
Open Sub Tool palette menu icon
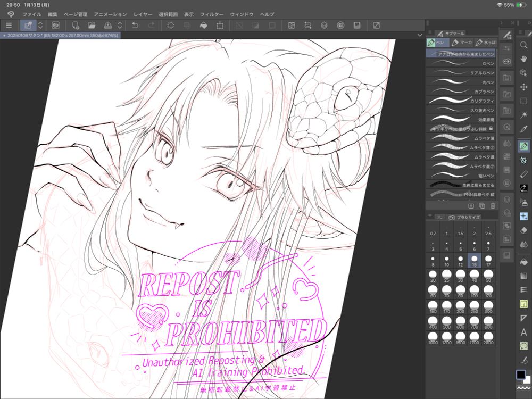pos(430,33)
